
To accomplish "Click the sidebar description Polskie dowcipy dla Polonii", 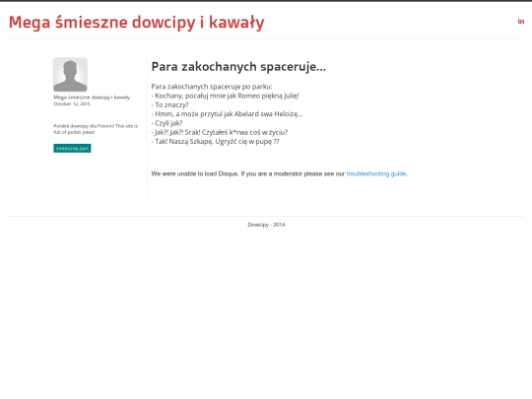I will click(x=96, y=129).
